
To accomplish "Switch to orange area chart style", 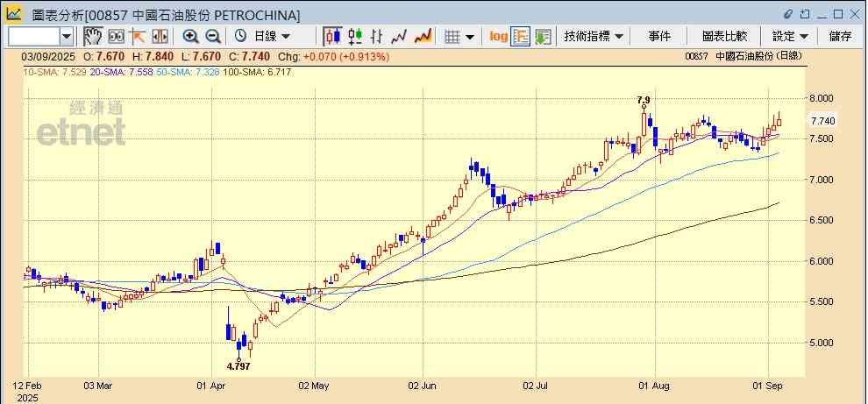I will click(x=423, y=37).
